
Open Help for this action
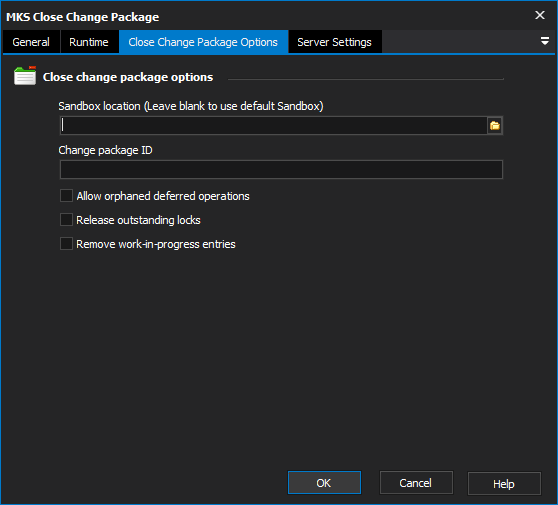[504, 483]
